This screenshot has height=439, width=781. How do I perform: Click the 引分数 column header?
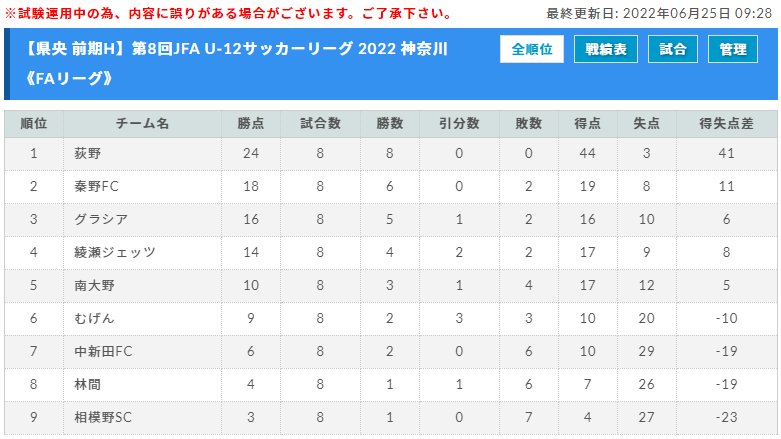click(459, 124)
